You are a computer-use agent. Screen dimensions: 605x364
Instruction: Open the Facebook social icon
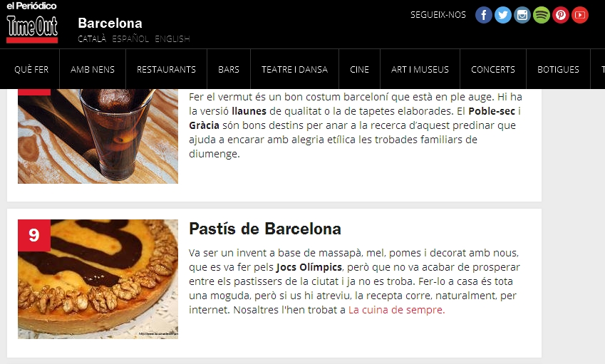click(483, 15)
